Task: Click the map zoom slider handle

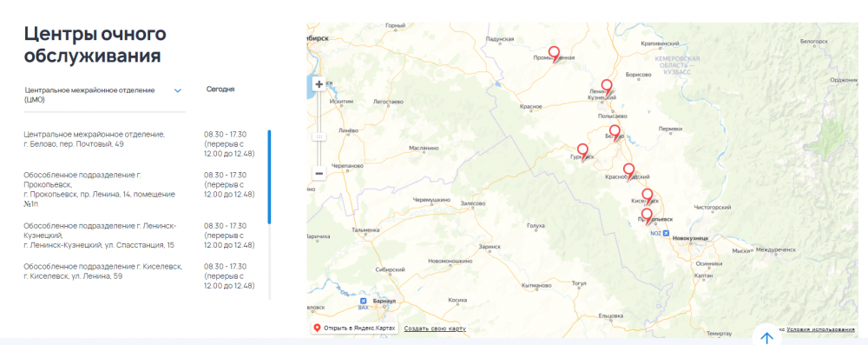Action: coord(319,136)
